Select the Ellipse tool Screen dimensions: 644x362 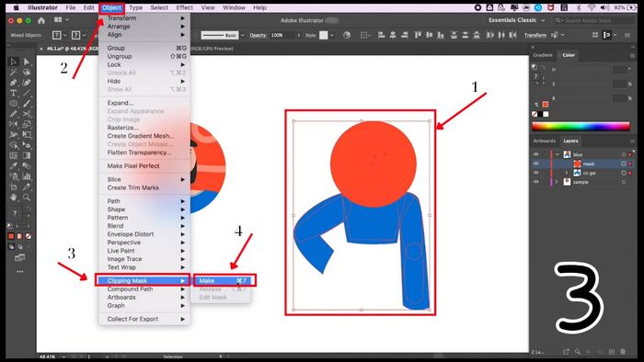[x=14, y=103]
